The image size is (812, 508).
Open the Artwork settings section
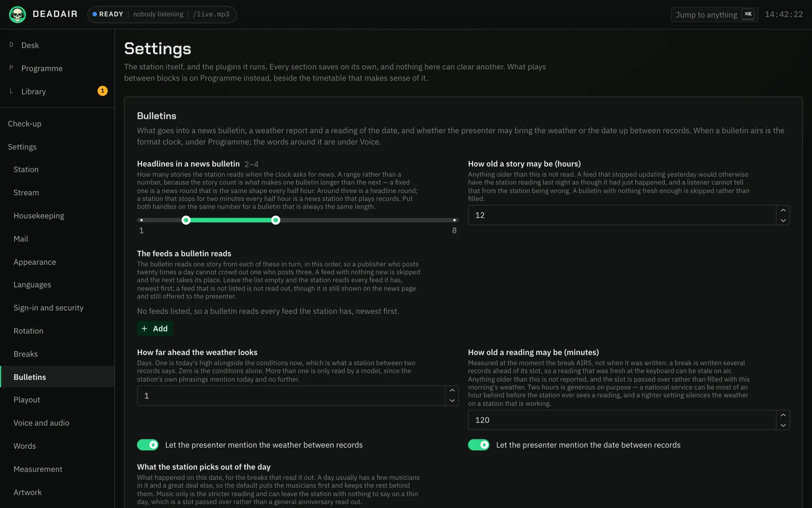(57, 492)
